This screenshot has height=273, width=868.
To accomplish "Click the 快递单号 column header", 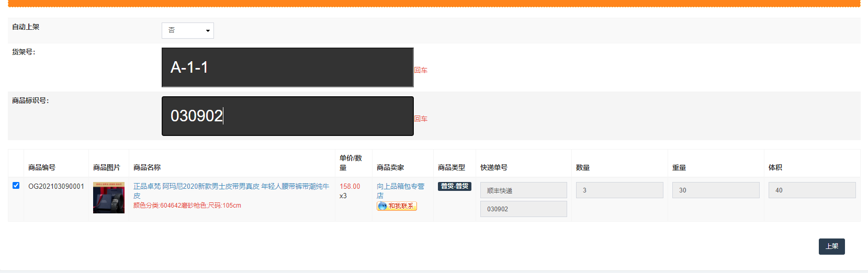I will click(x=494, y=167).
